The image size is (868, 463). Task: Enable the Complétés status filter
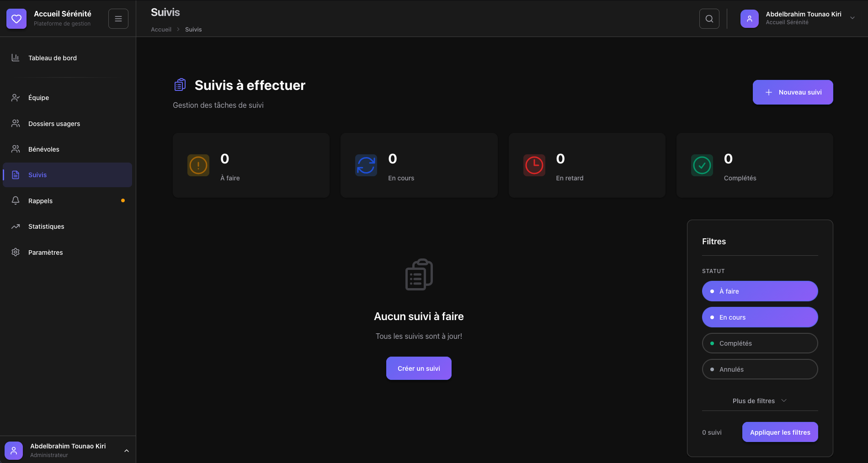click(760, 343)
